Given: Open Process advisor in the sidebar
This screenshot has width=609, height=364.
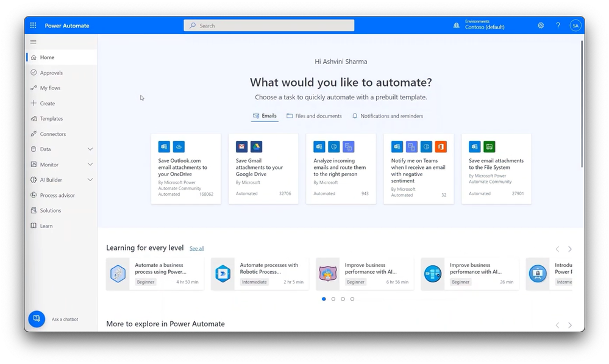Looking at the screenshot, I should click(x=62, y=195).
